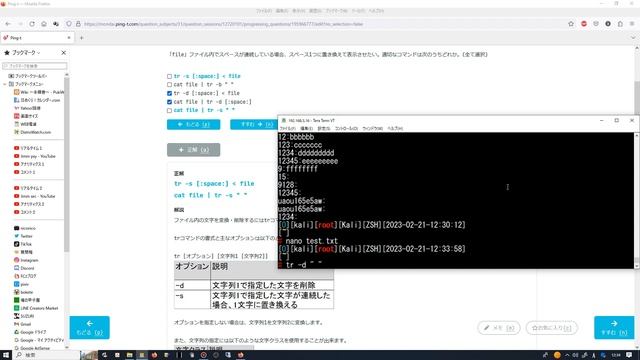The image size is (640, 360).
Task: Open the 編集 menu in Tera Term
Action: (307, 129)
